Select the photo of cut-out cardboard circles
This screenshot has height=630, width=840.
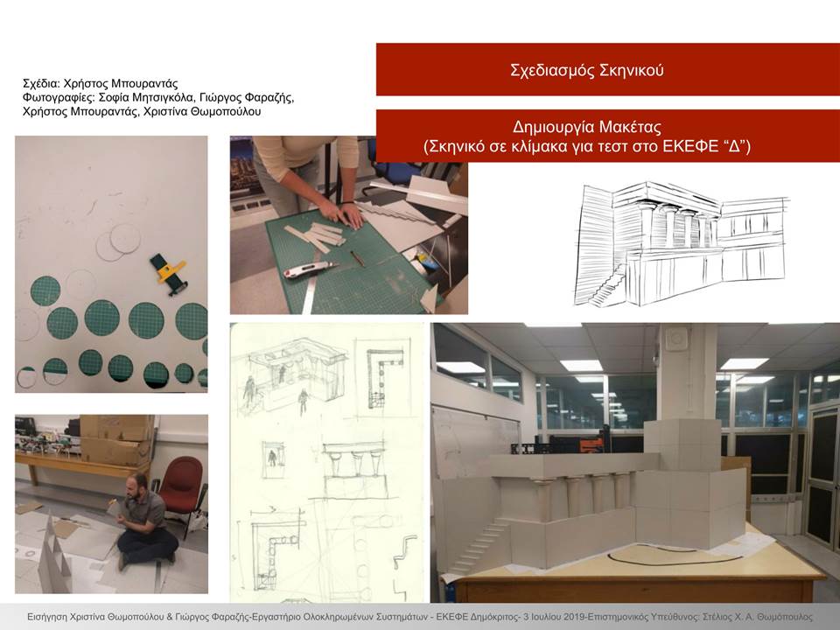point(111,264)
